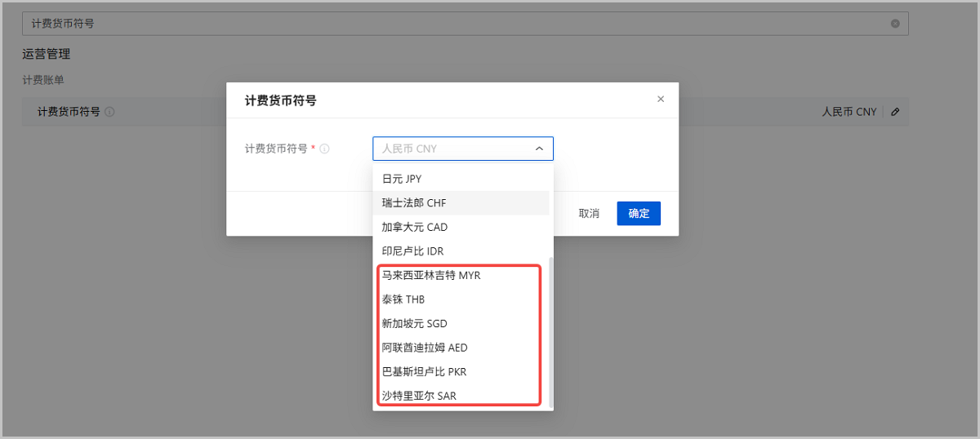Choose 泰铢 THB from the list
Screen dimensions: 980x439
tap(403, 299)
